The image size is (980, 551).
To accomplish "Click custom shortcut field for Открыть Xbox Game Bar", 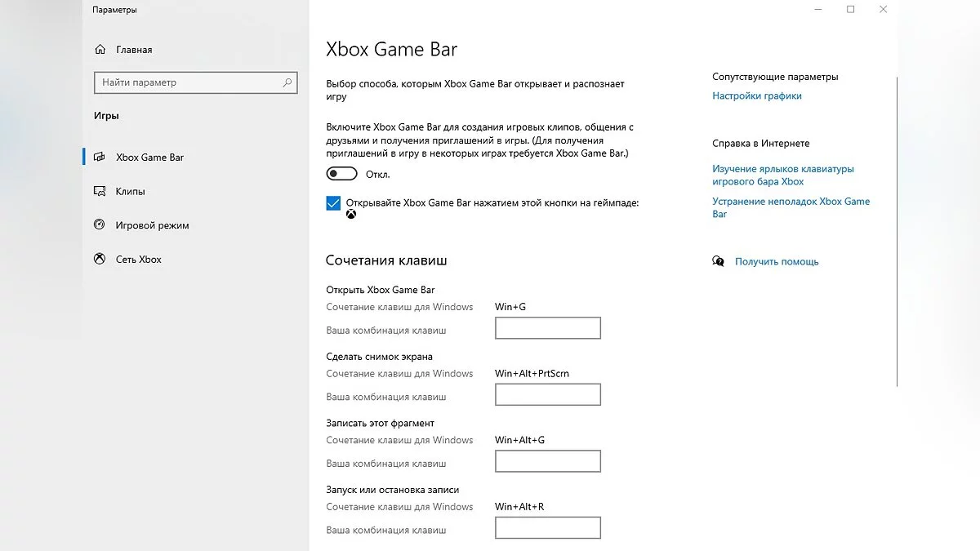I will 548,328.
